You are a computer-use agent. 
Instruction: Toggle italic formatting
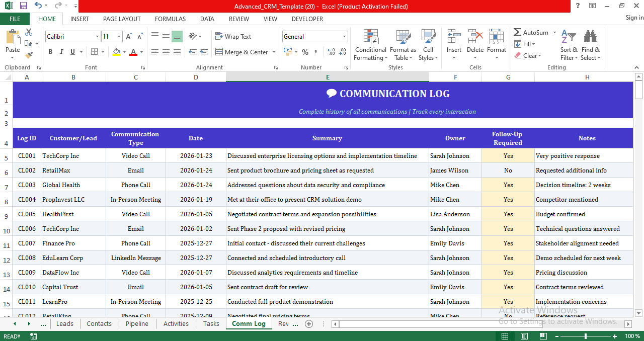click(x=61, y=52)
